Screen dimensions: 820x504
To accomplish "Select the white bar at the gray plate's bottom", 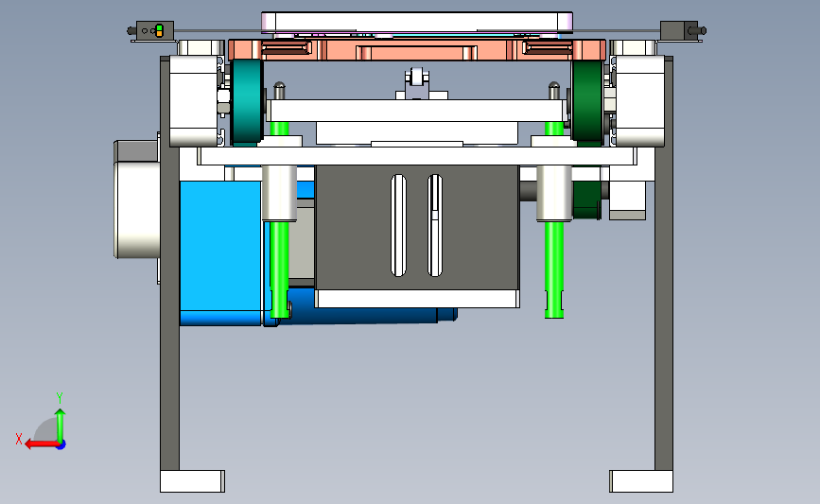I will pos(417,299).
